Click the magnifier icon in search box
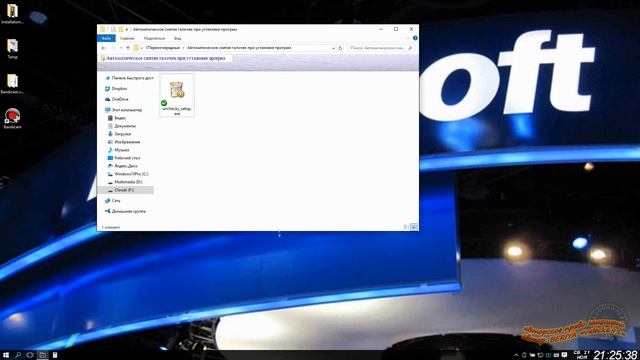The image size is (640, 360). 410,48
